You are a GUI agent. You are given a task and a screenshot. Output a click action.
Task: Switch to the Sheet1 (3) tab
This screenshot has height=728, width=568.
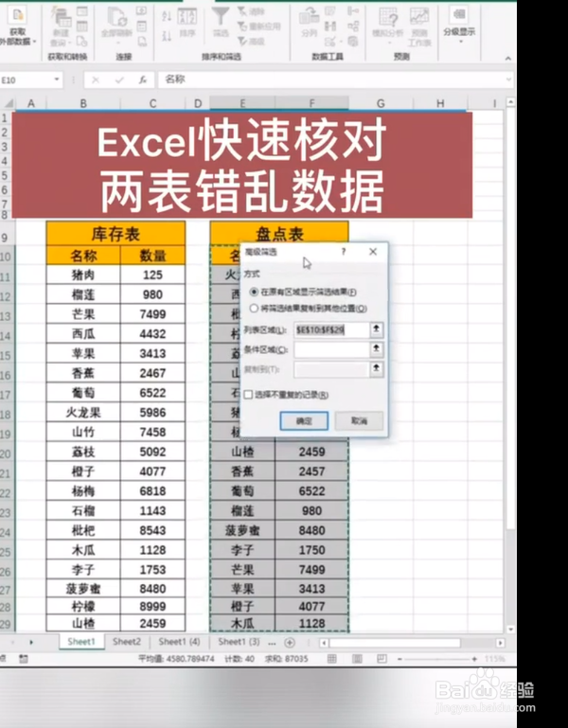239,642
